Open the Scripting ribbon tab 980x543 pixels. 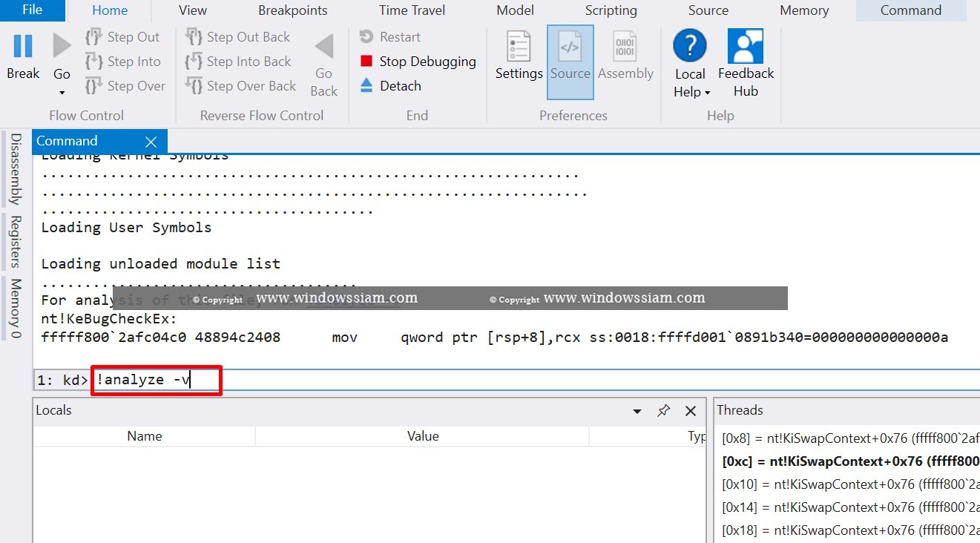[x=611, y=10]
